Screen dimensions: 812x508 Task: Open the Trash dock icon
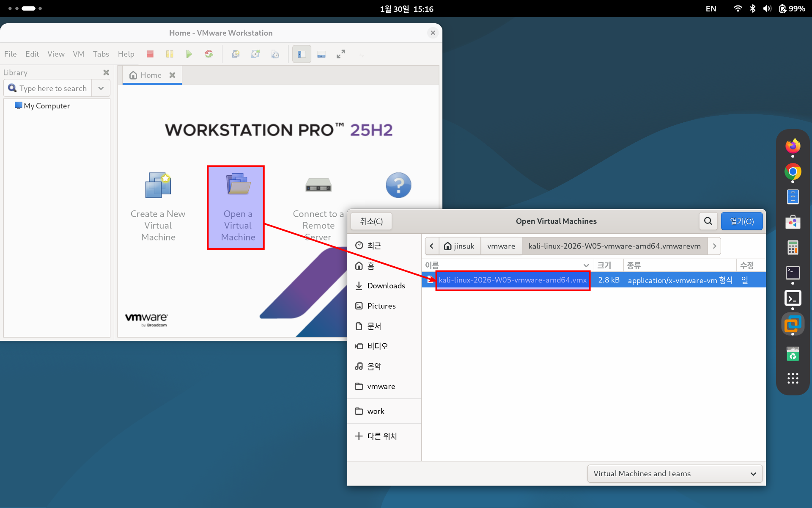793,353
